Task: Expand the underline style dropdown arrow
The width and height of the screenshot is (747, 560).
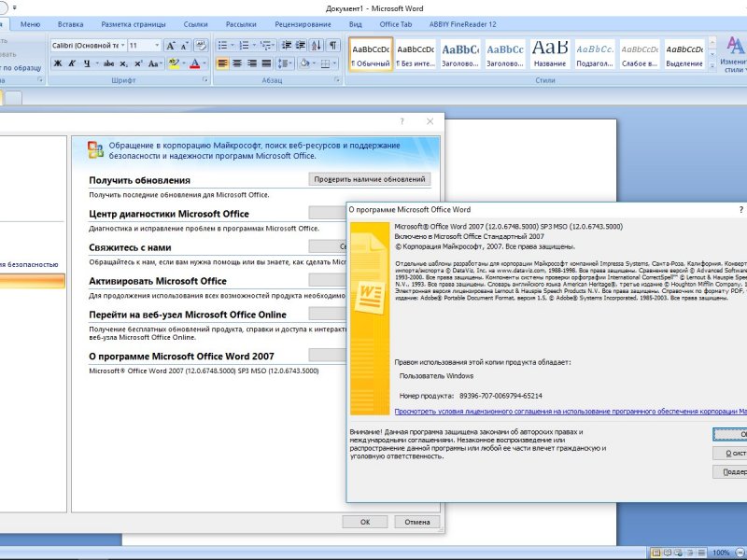Action: 97,63
